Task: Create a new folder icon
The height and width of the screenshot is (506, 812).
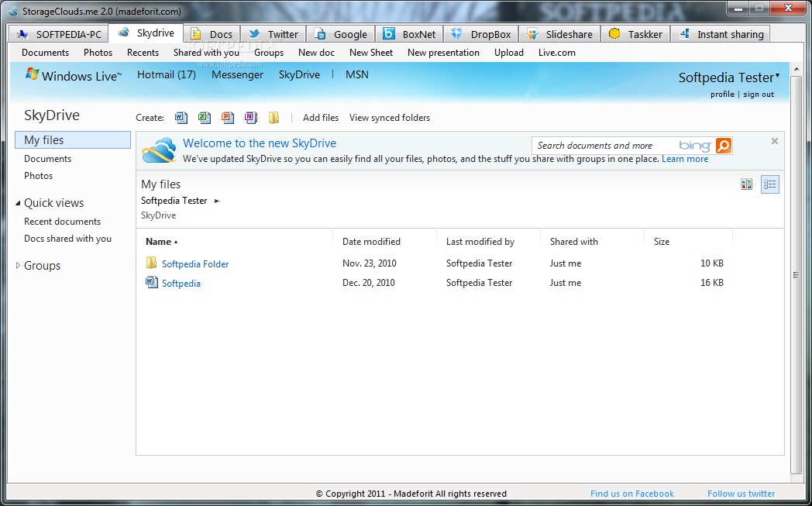Action: click(274, 118)
